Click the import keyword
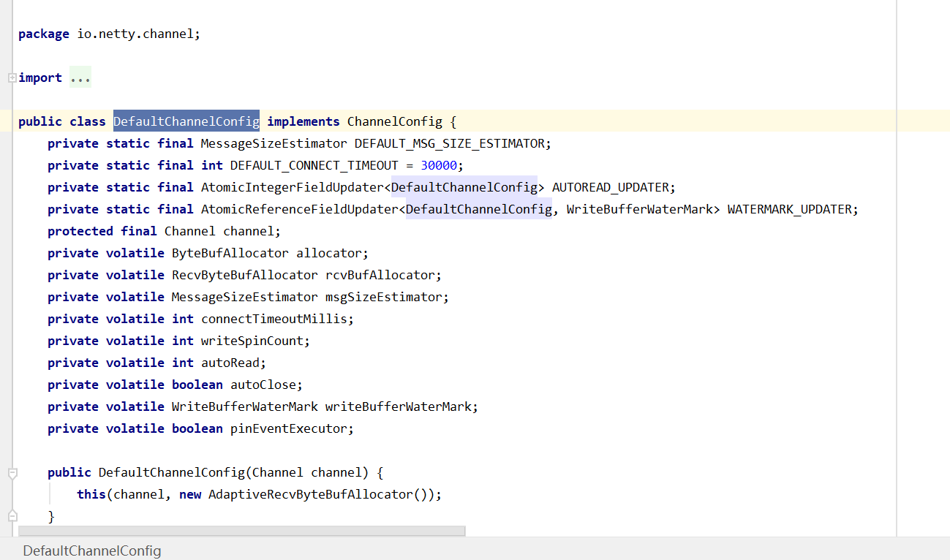The height and width of the screenshot is (560, 950). pyautogui.click(x=40, y=77)
